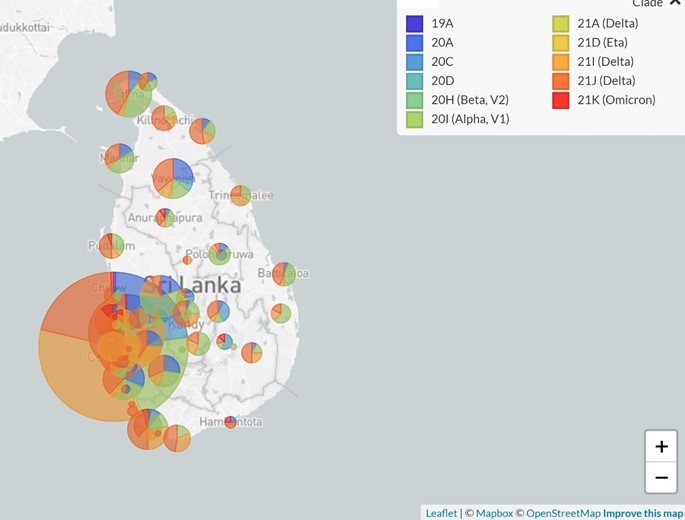Zoom in on the map
Viewport: 685px width, 520px height.
click(661, 446)
